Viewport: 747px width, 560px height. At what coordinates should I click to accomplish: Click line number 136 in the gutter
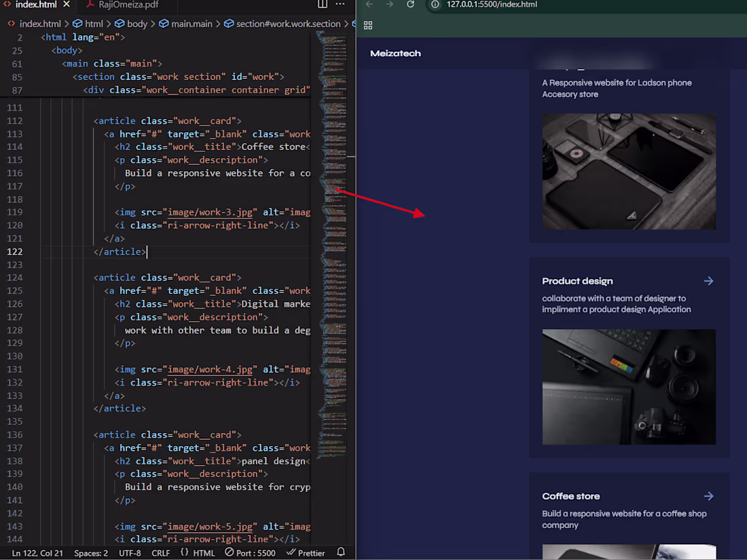point(14,434)
